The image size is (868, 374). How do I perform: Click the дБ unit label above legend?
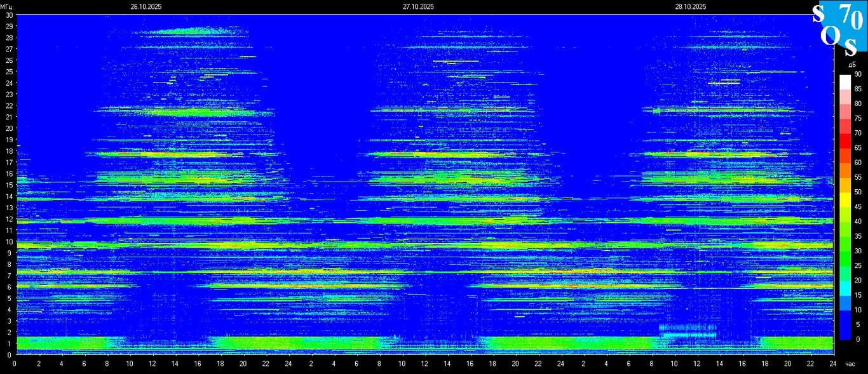pyautogui.click(x=851, y=64)
